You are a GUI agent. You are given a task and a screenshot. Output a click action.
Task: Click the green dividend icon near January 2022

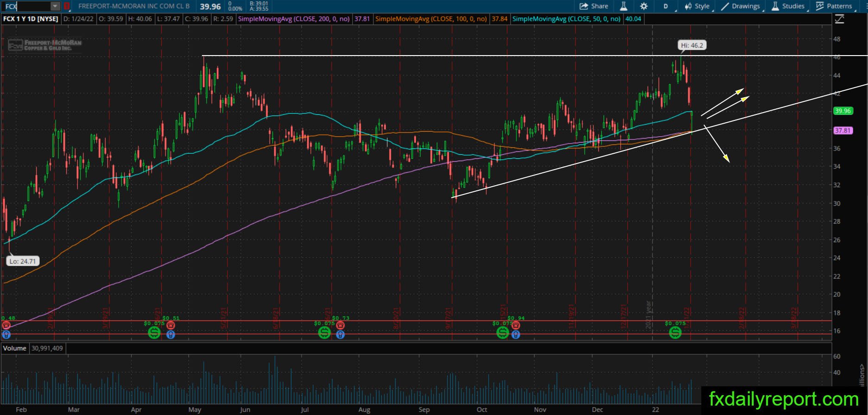[675, 332]
